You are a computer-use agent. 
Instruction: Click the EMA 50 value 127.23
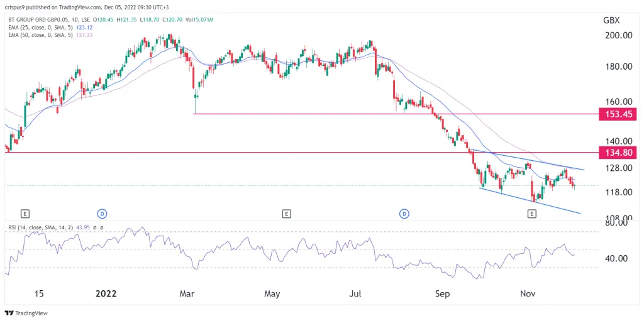(84, 34)
